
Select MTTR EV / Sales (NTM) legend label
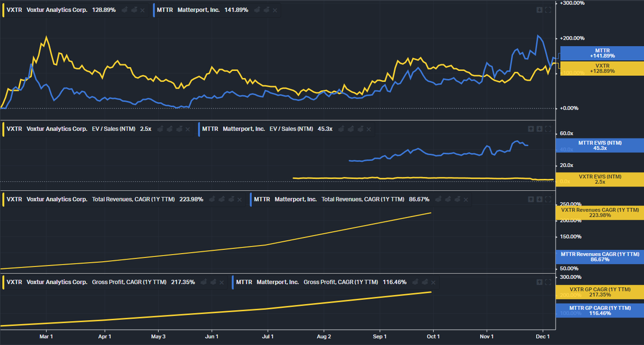click(267, 129)
